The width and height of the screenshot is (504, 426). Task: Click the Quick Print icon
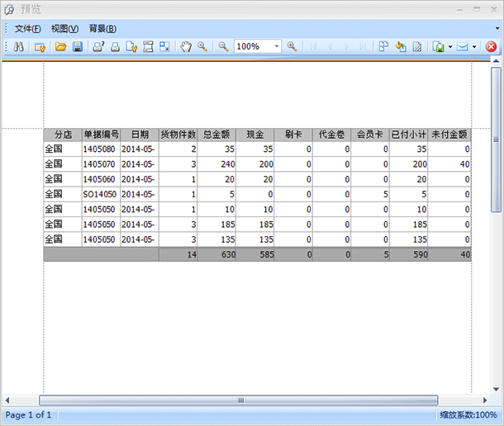[115, 47]
